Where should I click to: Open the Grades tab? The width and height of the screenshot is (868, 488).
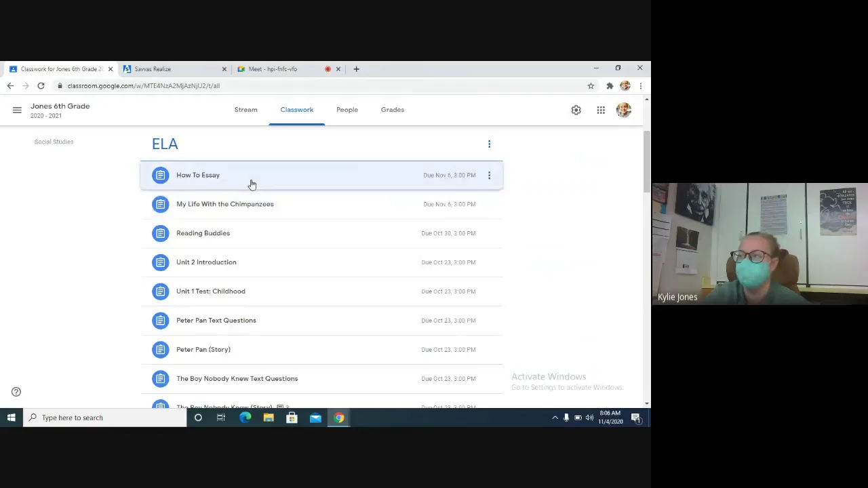[393, 110]
